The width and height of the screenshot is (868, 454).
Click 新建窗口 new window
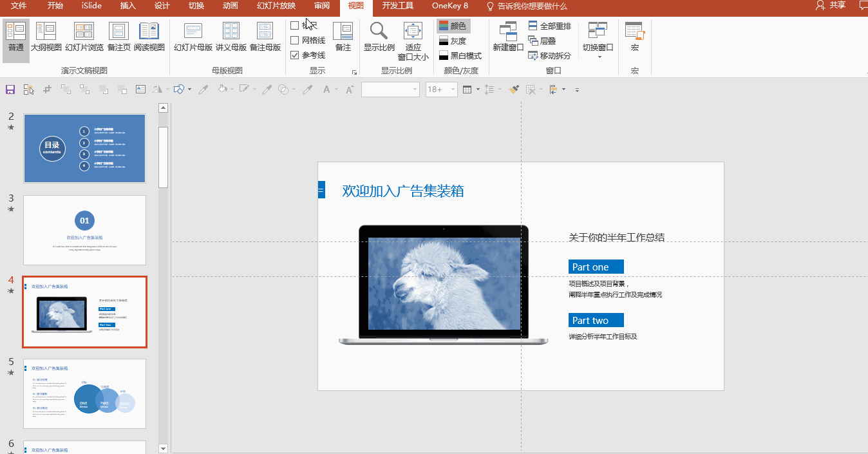click(x=508, y=37)
